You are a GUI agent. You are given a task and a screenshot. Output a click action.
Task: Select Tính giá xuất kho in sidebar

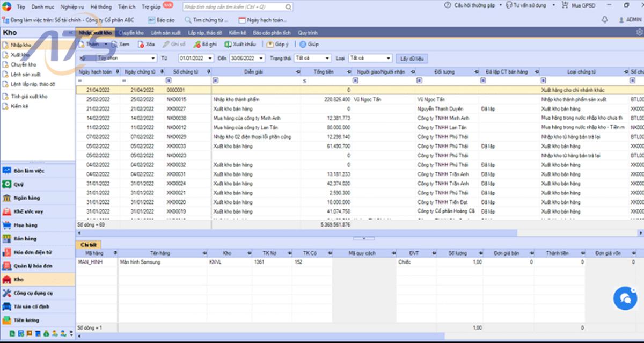pyautogui.click(x=29, y=97)
